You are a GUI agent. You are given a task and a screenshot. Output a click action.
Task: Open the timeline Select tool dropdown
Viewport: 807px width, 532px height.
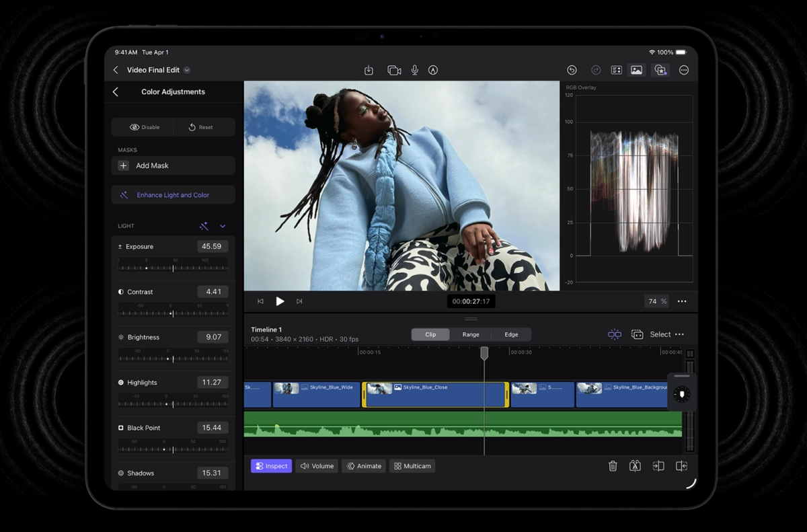tap(660, 334)
